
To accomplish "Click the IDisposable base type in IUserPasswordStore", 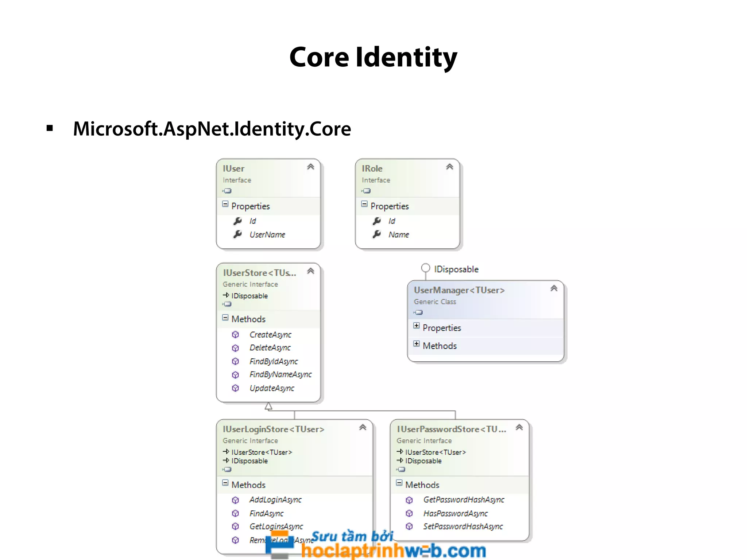I will click(x=423, y=461).
